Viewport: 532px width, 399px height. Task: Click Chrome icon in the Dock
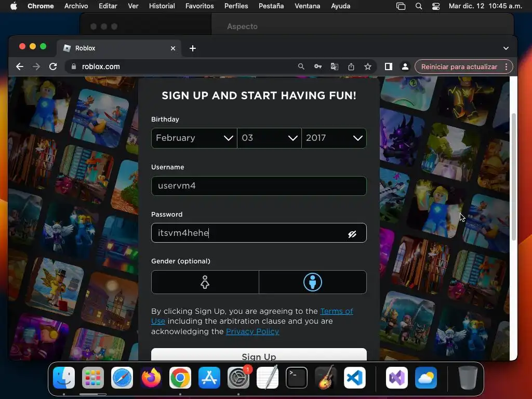(180, 378)
